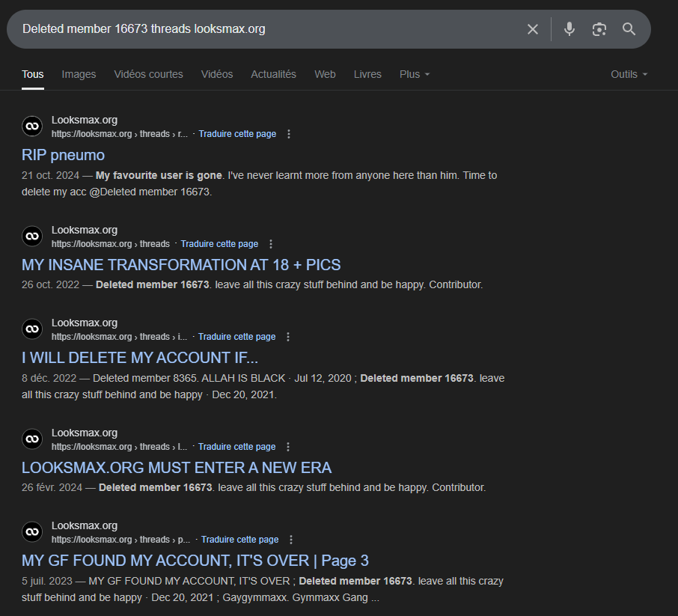
Task: Click the '21 oct. 2024' result date
Action: [51, 175]
